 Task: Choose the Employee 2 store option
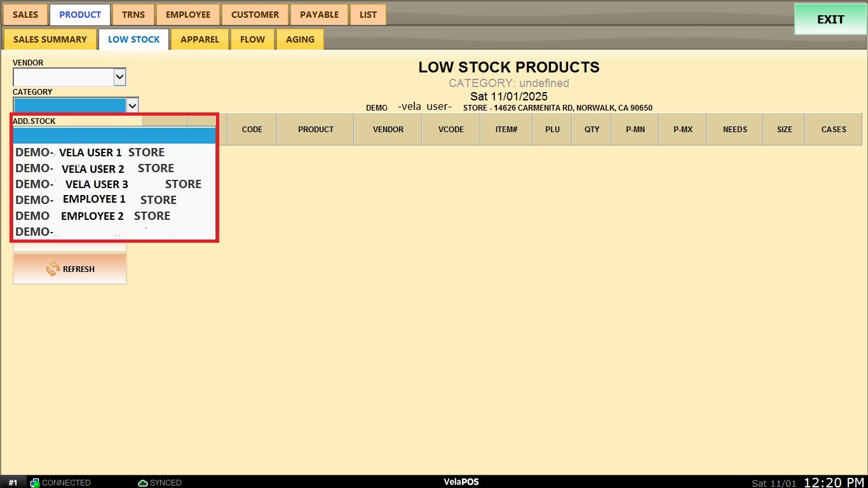114,216
